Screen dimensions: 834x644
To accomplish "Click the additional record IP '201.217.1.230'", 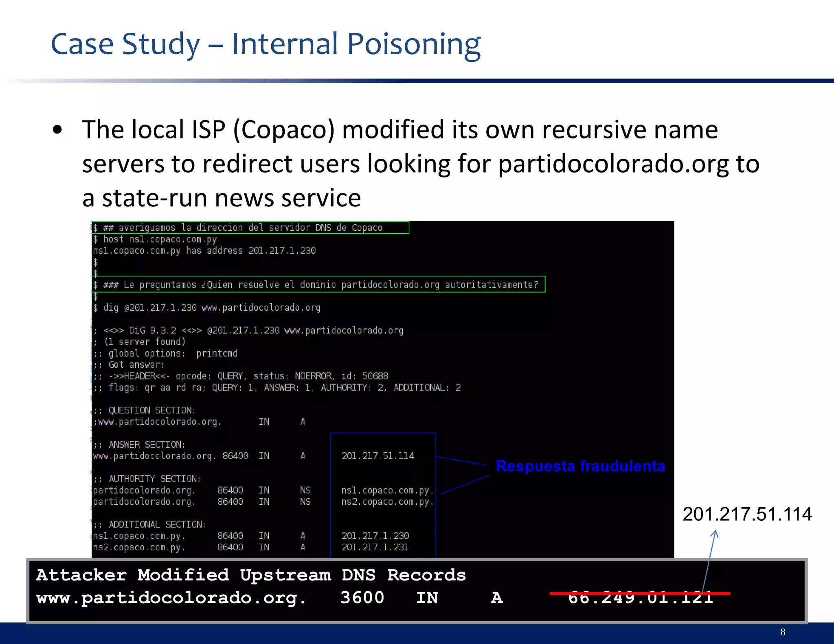I will pyautogui.click(x=375, y=536).
